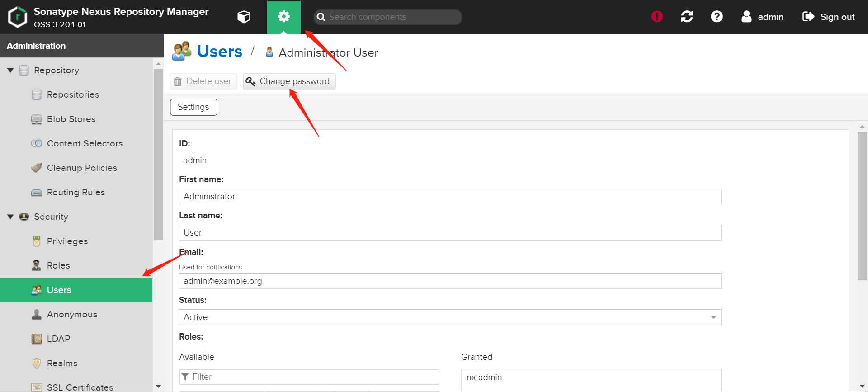Click the Sonatype Nexus hexagon logo
Viewport: 868px width, 392px height.
click(x=18, y=17)
